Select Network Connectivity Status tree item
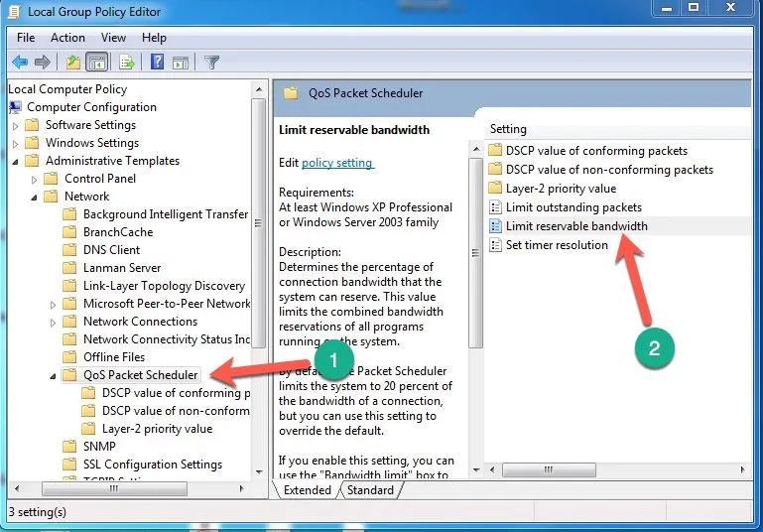763x532 pixels. [167, 339]
